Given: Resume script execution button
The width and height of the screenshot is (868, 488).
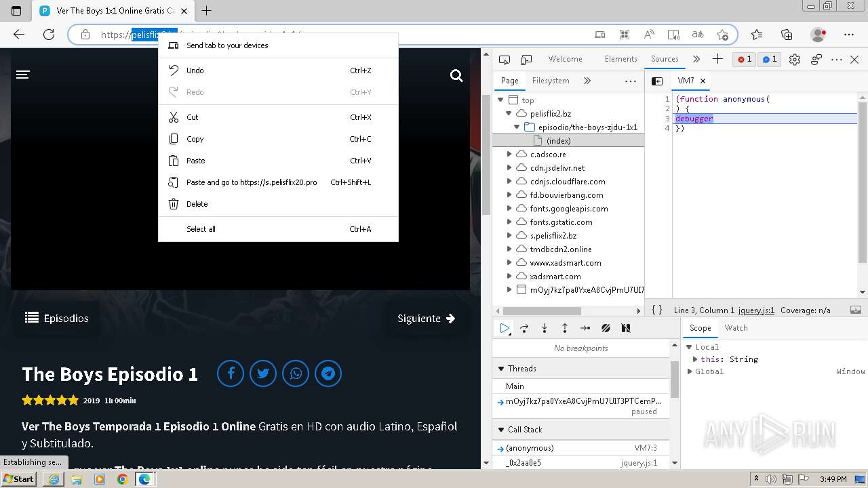Looking at the screenshot, I should (x=505, y=328).
